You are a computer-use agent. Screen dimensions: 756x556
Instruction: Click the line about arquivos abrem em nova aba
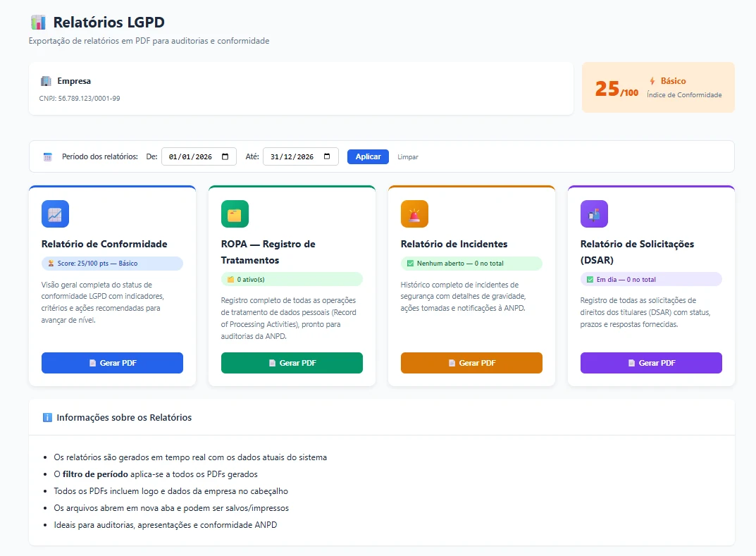[x=171, y=508]
